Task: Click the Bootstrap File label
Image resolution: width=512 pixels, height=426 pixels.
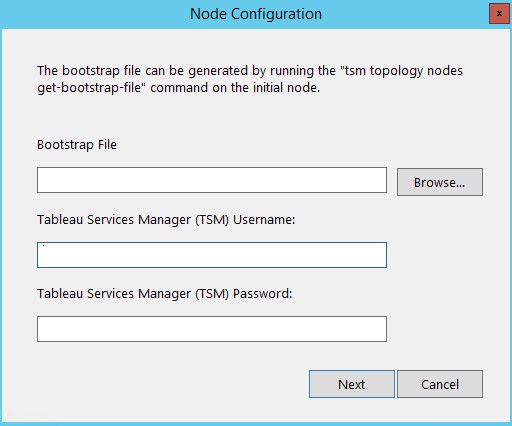Action: coord(77,145)
